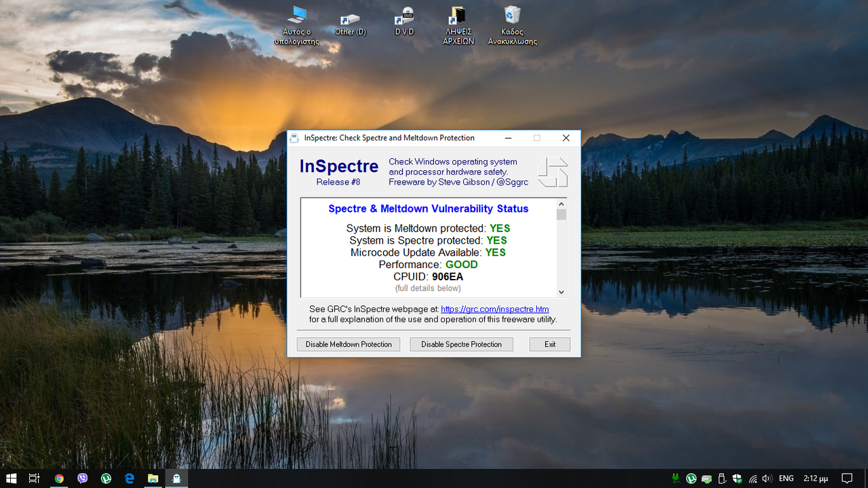This screenshot has width=868, height=488.
Task: Click the drive with green checkmark tray icon
Action: pos(707,478)
